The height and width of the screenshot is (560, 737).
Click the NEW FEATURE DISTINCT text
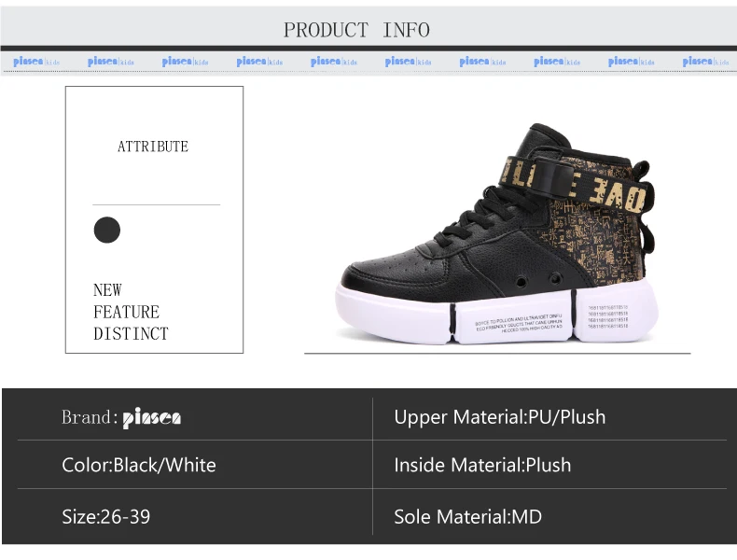(x=131, y=312)
